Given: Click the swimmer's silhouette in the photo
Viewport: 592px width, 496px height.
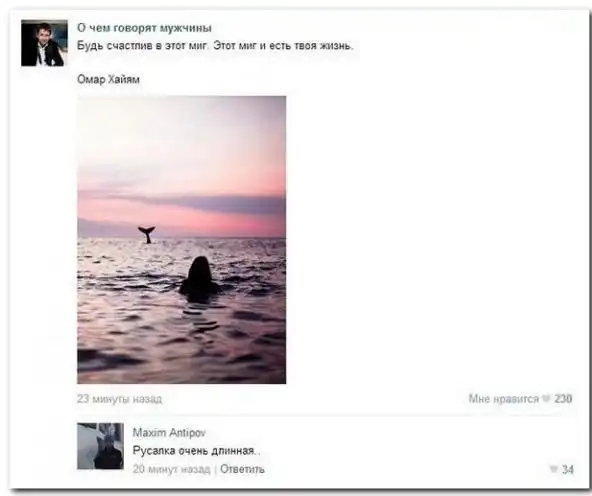Looking at the screenshot, I should (199, 277).
